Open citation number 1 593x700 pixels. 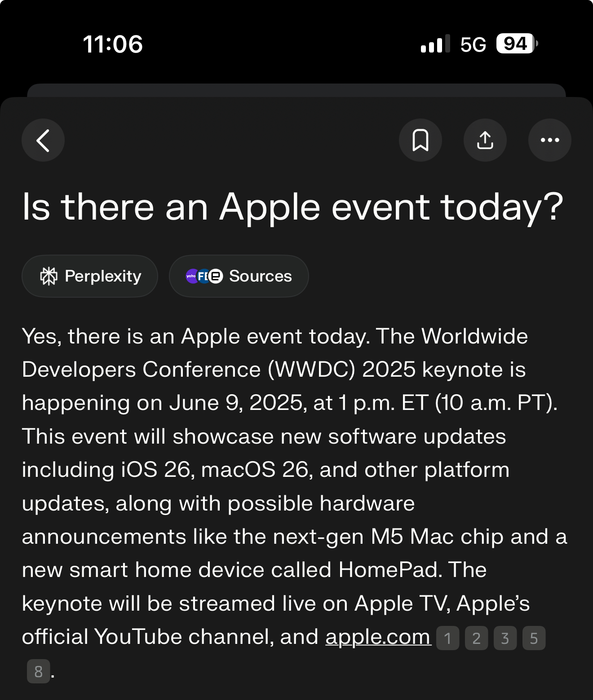(447, 638)
